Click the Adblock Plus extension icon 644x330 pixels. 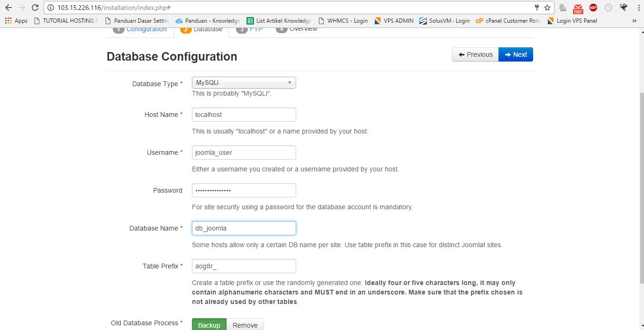coord(593,8)
